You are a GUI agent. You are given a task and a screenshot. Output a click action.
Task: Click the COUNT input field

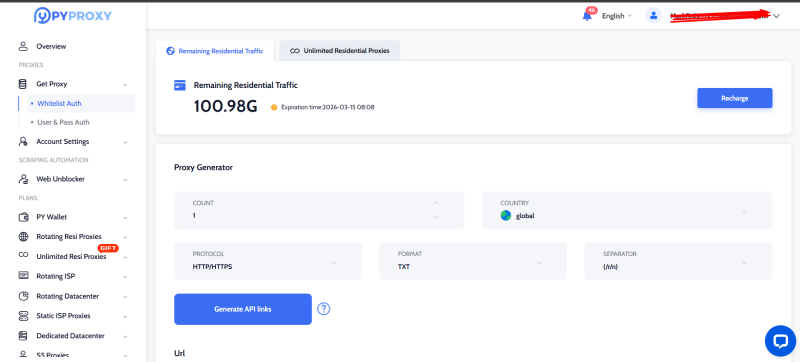point(319,210)
